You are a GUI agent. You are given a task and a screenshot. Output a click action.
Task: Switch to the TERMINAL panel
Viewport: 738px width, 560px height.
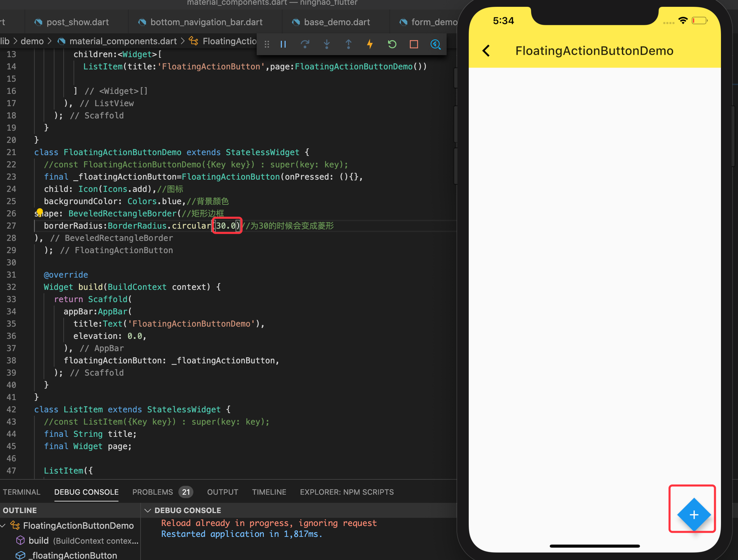coord(21,492)
